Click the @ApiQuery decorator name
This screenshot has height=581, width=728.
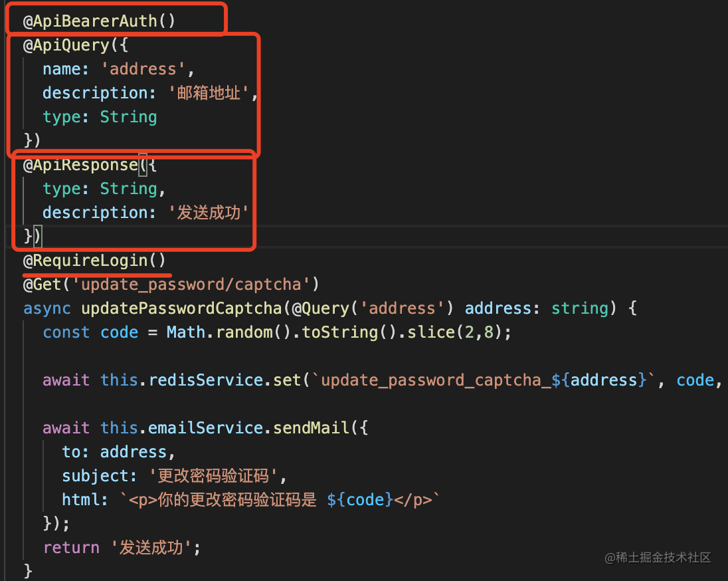click(x=66, y=45)
